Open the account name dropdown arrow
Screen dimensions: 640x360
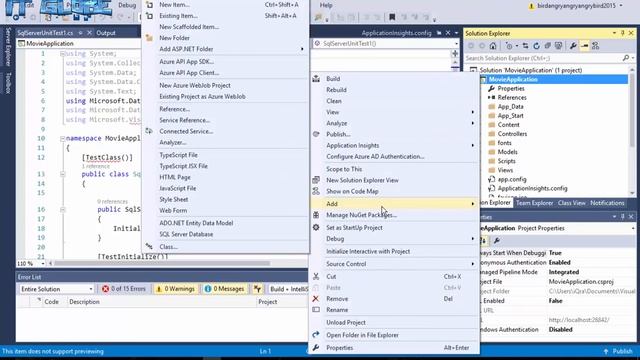[621, 6]
